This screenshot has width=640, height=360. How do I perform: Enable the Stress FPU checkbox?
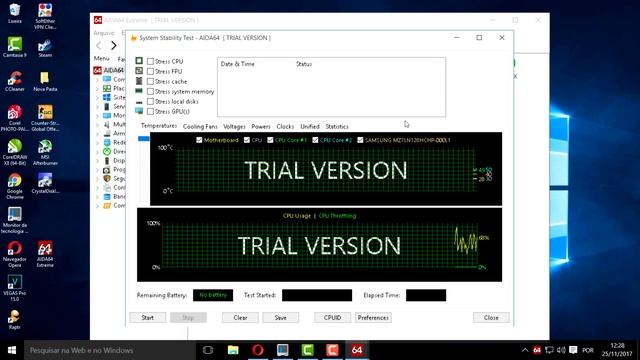pyautogui.click(x=150, y=71)
